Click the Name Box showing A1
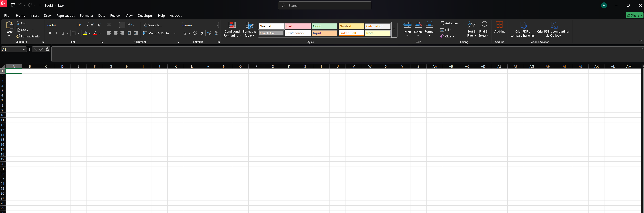 click(11, 50)
